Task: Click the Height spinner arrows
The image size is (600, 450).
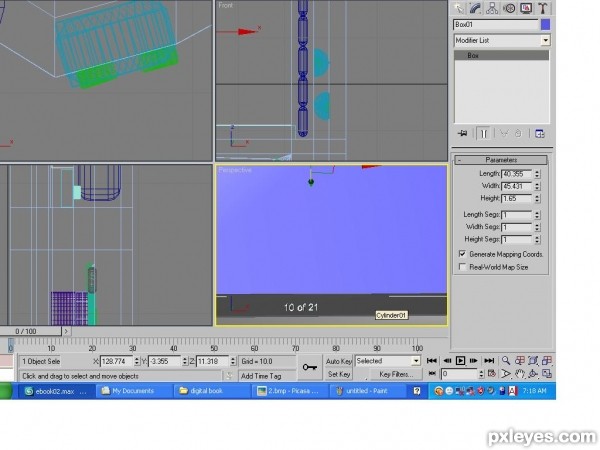Action: click(537, 199)
